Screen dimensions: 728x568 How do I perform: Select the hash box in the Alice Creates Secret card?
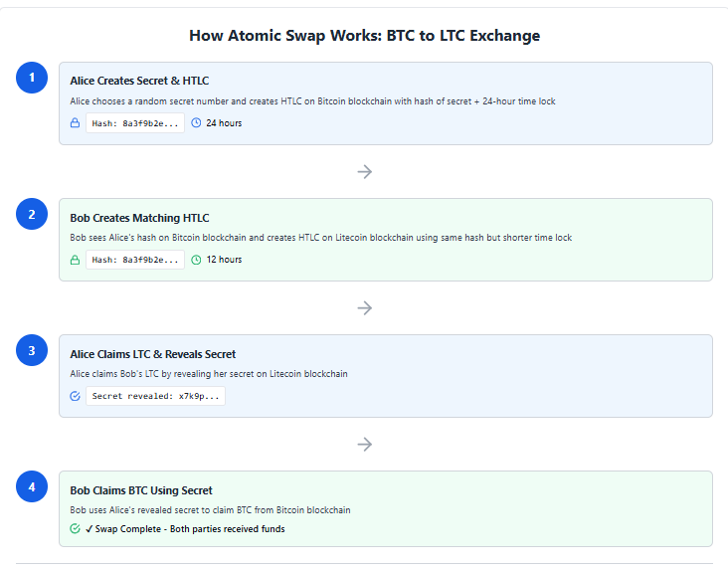135,123
